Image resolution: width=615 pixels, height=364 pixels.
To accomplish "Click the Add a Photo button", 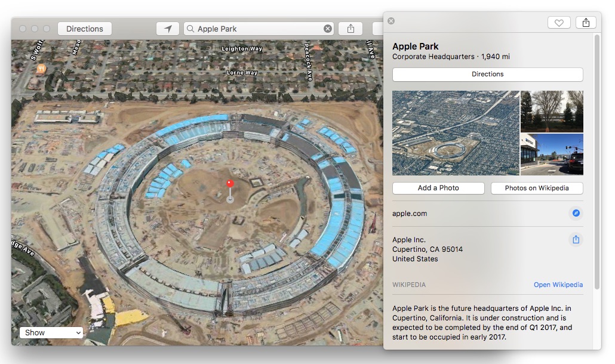I will coord(438,188).
